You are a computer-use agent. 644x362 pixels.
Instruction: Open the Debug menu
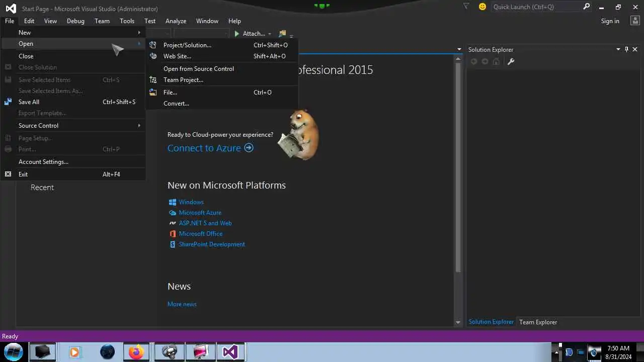75,21
